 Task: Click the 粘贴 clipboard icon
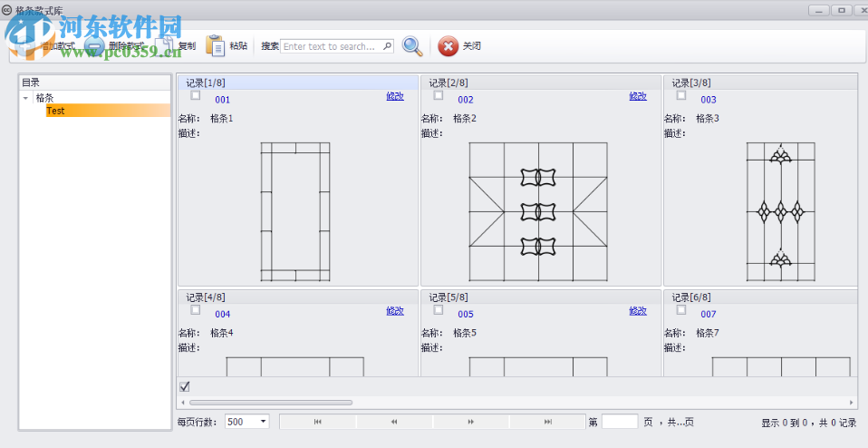tap(216, 46)
